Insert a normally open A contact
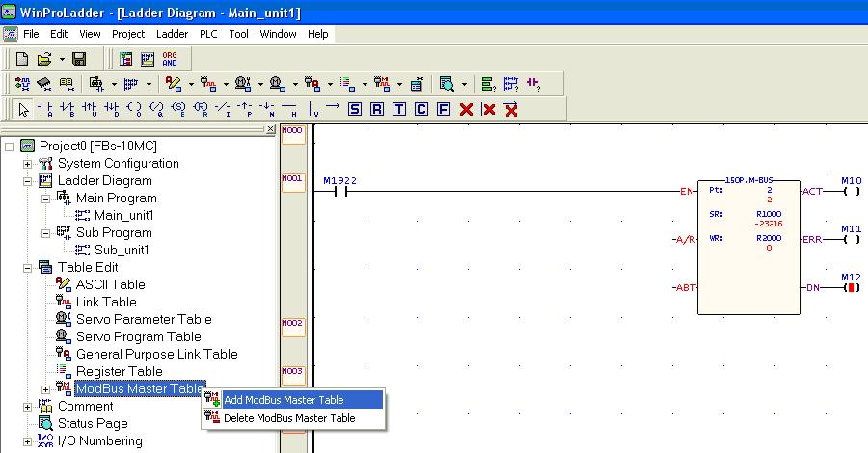The width and height of the screenshot is (868, 453). pos(44,109)
